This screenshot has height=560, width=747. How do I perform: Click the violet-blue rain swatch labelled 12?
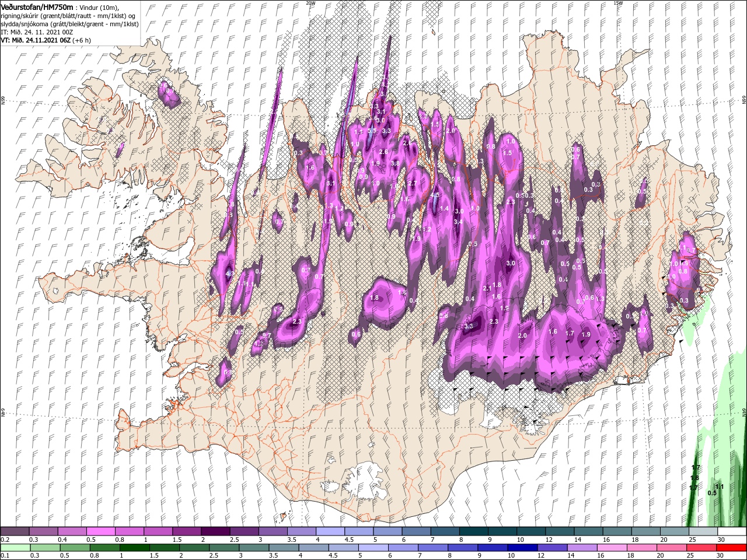(551, 548)
